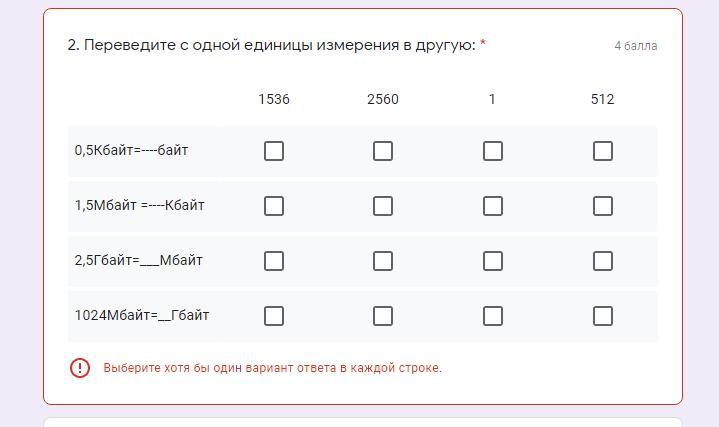This screenshot has height=427, width=719.
Task: Check 1536 for the 1,5Мбайт row
Action: click(273, 206)
